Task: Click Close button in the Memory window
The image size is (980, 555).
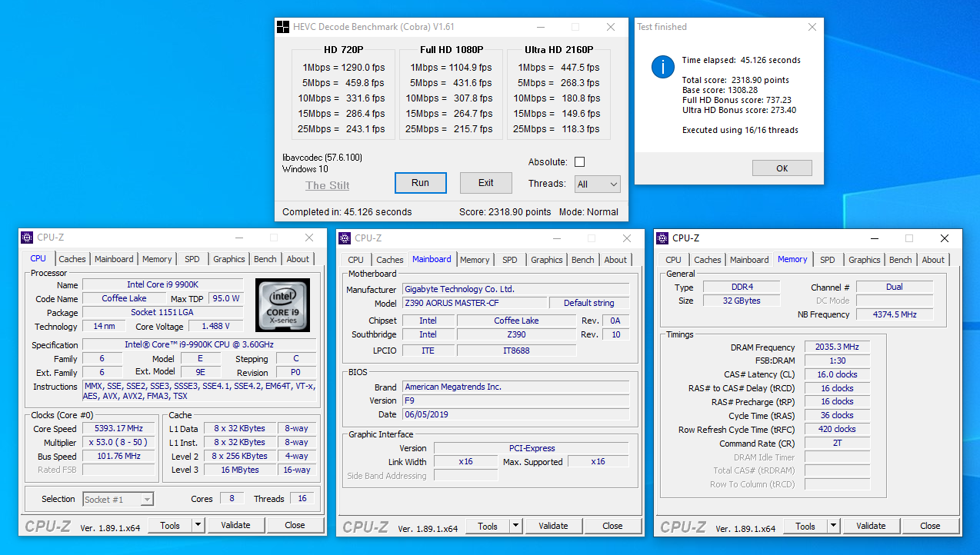Action: coord(930,526)
